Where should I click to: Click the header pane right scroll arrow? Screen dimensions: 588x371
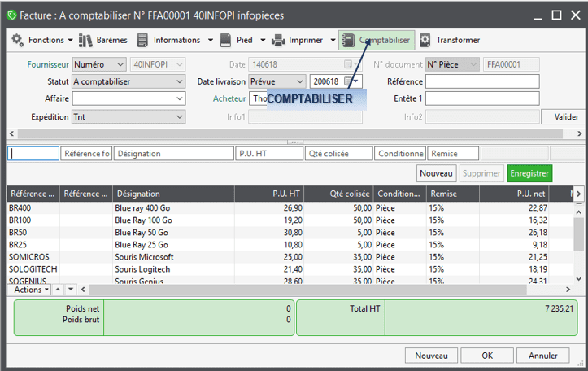(579, 133)
